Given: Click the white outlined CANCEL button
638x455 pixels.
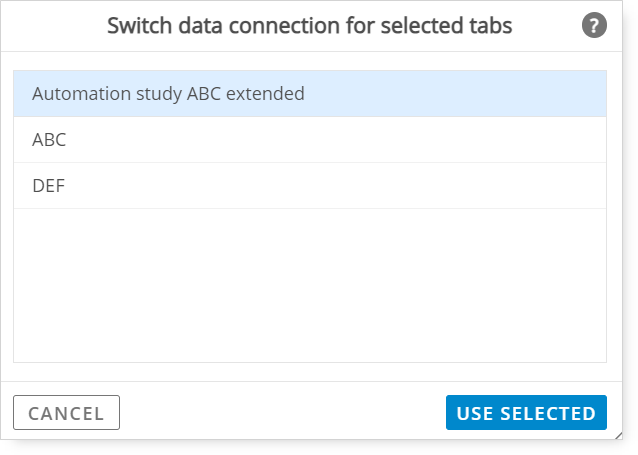Looking at the screenshot, I should pyautogui.click(x=66, y=413).
